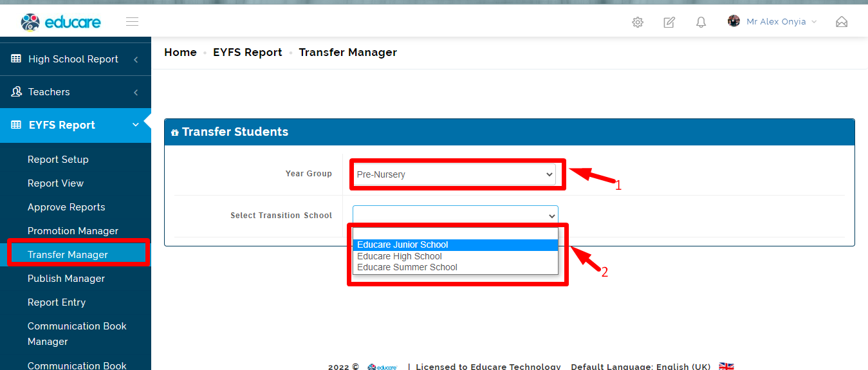Open the mail envelope icon
868x370 pixels.
842,22
